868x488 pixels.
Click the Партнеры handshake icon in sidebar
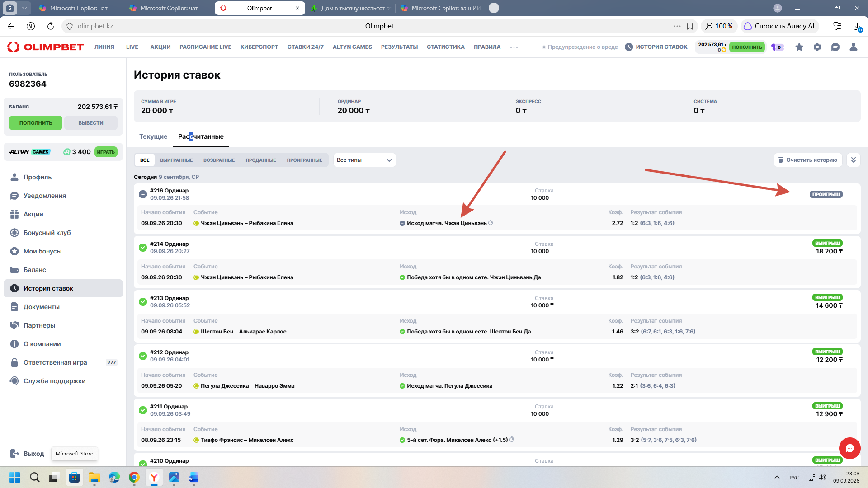tap(14, 325)
